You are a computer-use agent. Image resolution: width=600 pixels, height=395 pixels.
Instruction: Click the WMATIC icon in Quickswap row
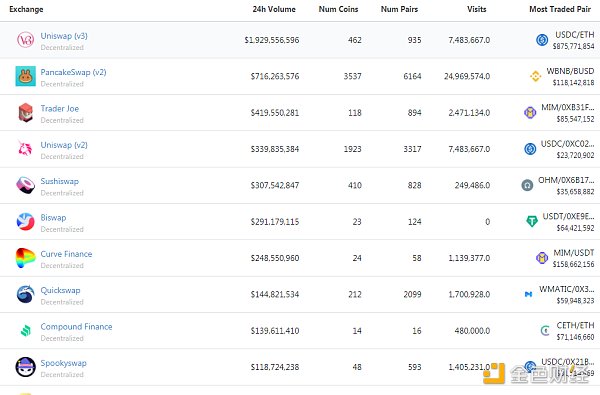[x=528, y=294]
